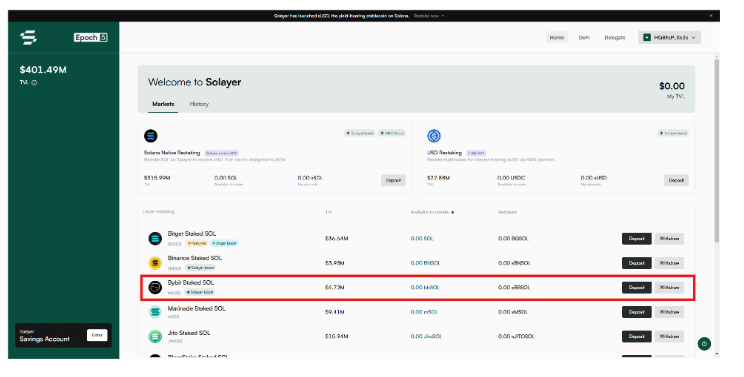The width and height of the screenshot is (744, 377).
Task: Click the Bitget Staked SOL token icon
Action: (155, 238)
